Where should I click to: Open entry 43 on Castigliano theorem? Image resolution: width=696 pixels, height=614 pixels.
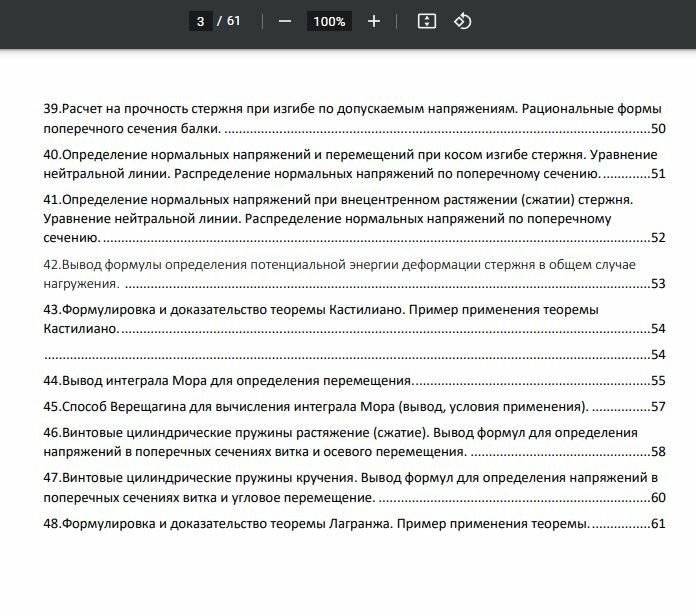click(x=354, y=319)
